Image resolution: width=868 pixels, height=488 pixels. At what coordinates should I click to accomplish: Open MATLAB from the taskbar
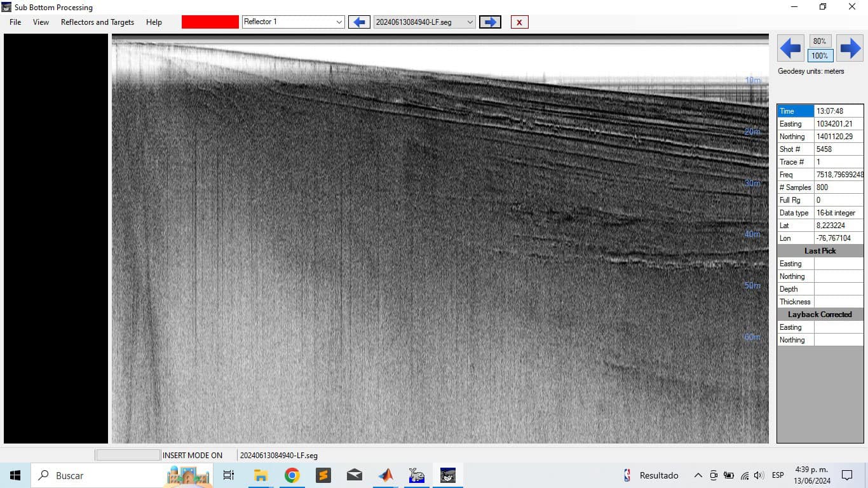[x=386, y=475]
